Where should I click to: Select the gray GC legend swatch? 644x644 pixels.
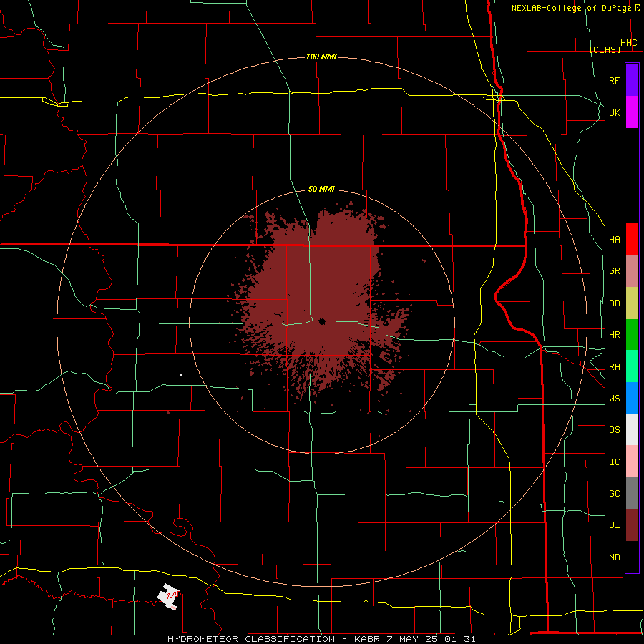632,493
